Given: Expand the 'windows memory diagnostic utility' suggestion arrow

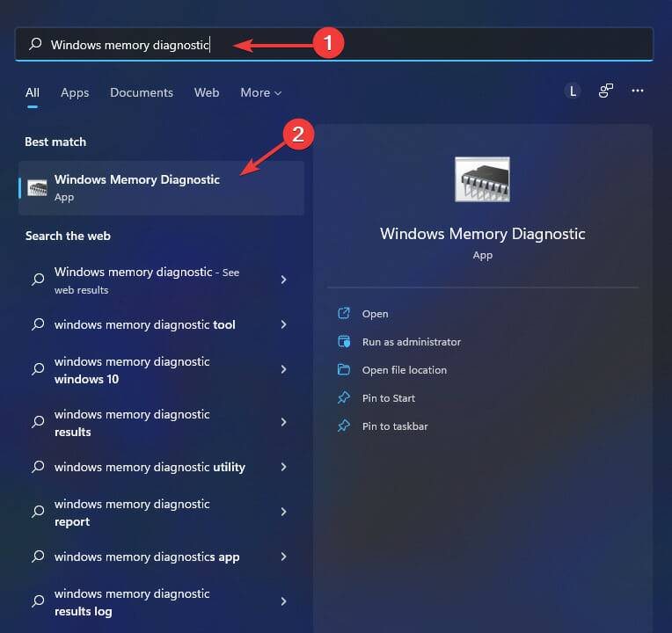Looking at the screenshot, I should [x=283, y=467].
